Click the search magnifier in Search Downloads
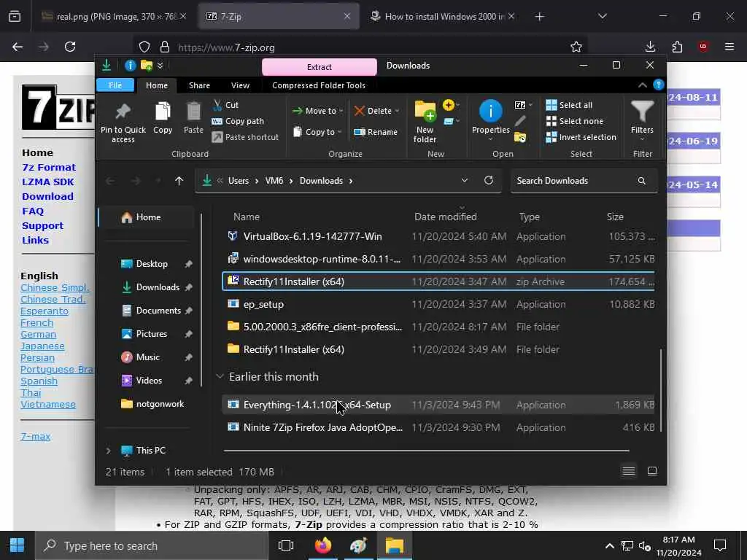 tap(642, 181)
